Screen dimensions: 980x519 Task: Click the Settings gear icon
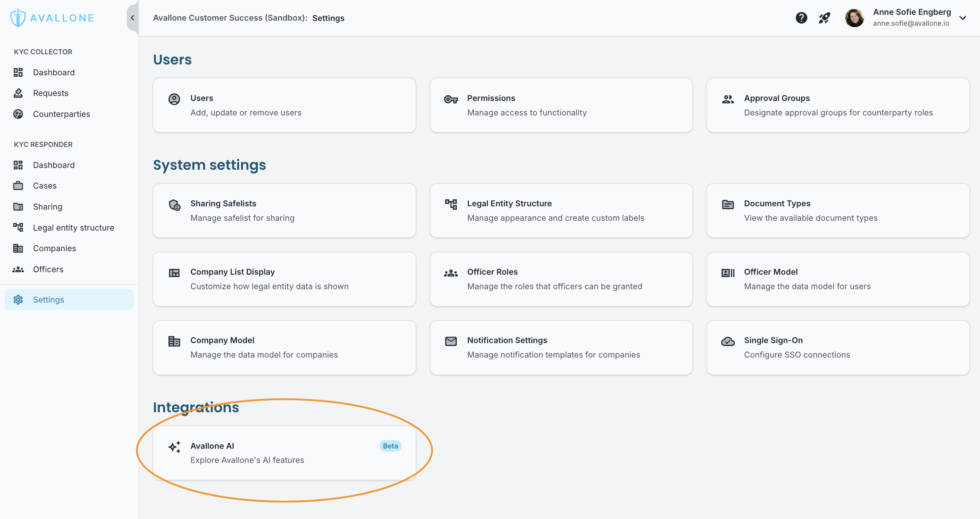point(18,300)
